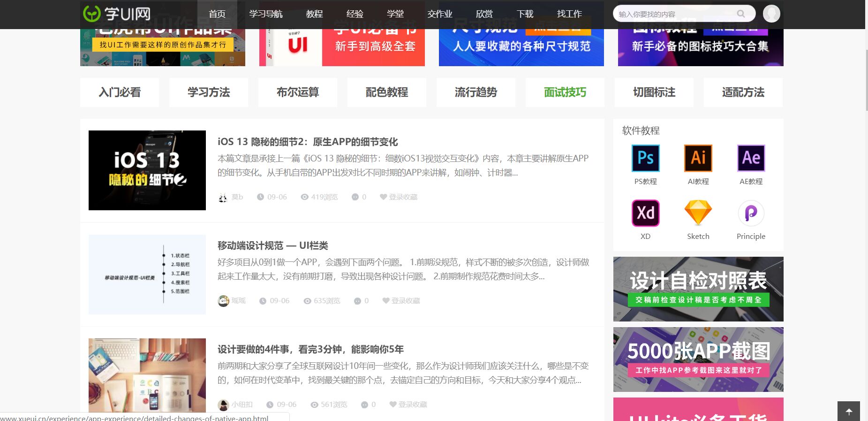Open the 设计自检对照表 sidebar banner

(x=698, y=289)
